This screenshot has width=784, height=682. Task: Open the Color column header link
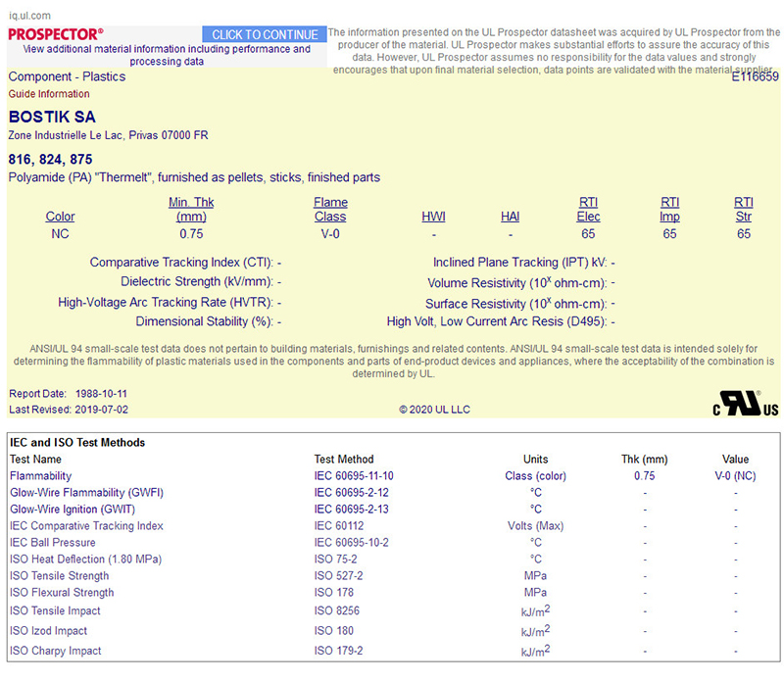60,217
